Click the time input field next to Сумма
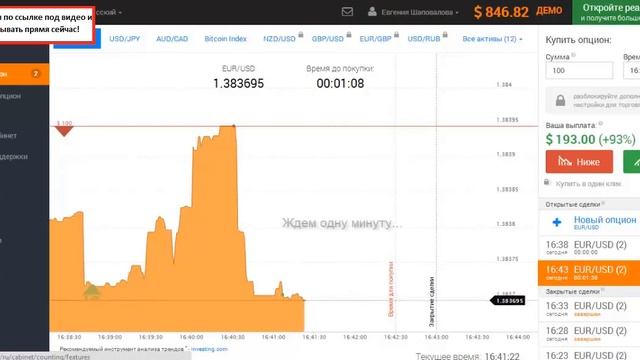Viewport: 640px width, 360px height. pyautogui.click(x=631, y=71)
